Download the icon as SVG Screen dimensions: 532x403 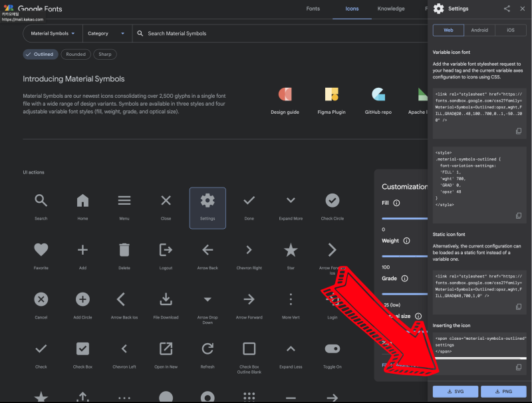click(454, 391)
